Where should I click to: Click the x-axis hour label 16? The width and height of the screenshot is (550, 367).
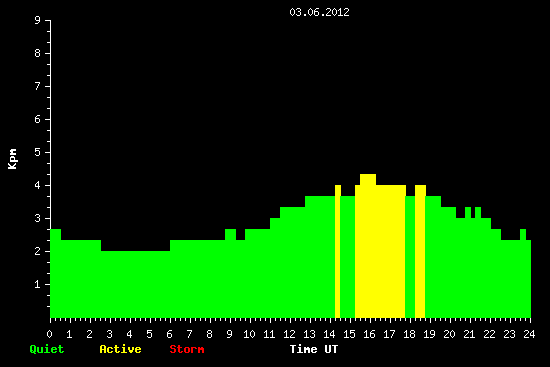pos(369,334)
